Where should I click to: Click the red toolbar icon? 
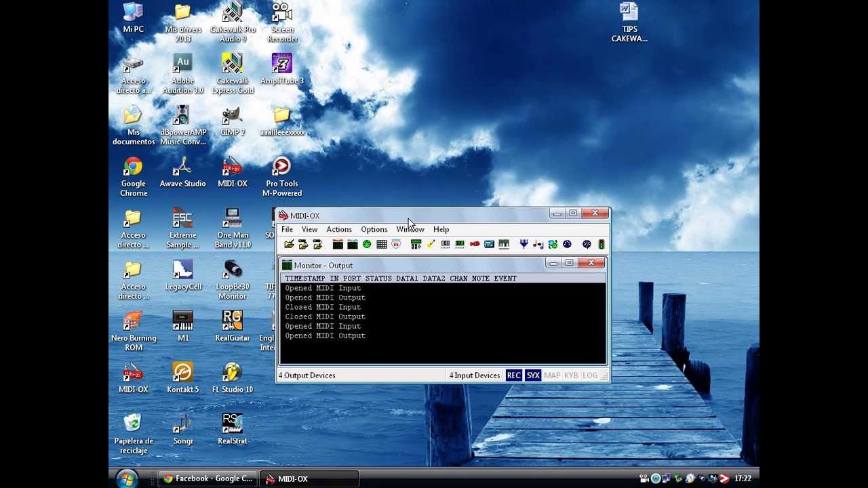tap(475, 244)
